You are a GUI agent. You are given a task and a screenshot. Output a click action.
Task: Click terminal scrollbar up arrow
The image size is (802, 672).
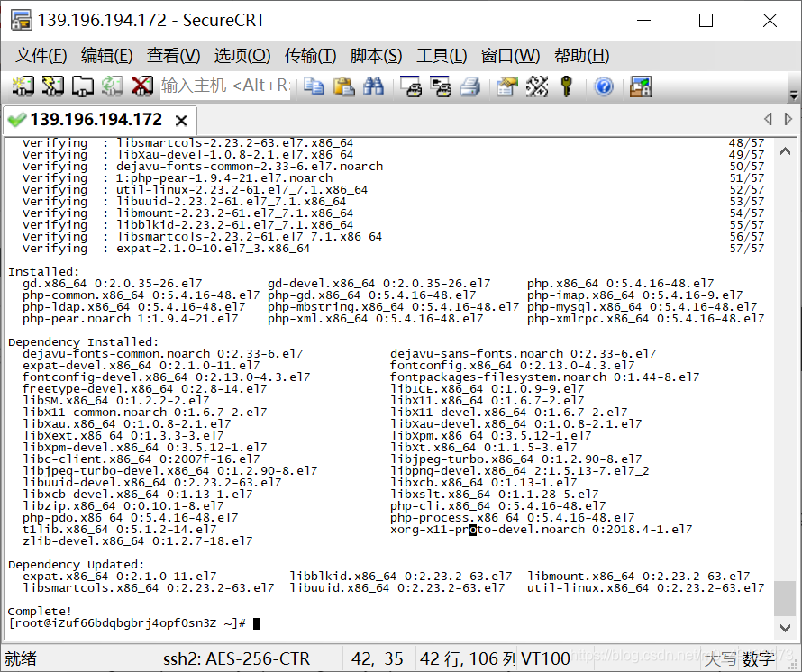pyautogui.click(x=785, y=150)
